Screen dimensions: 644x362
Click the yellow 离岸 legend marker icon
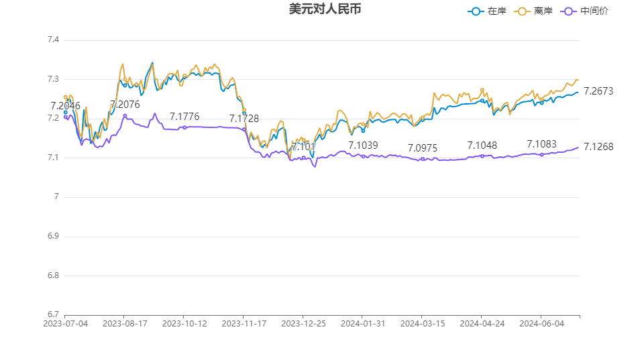coord(523,11)
